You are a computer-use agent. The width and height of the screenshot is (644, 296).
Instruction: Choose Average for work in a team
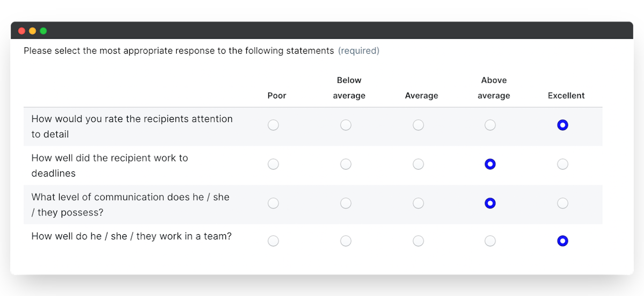pos(418,241)
